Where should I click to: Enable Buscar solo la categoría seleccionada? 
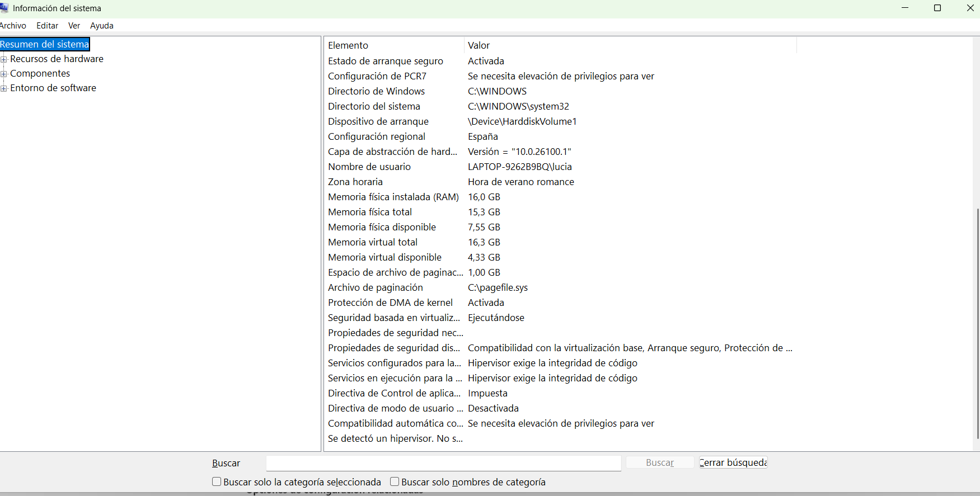click(217, 481)
